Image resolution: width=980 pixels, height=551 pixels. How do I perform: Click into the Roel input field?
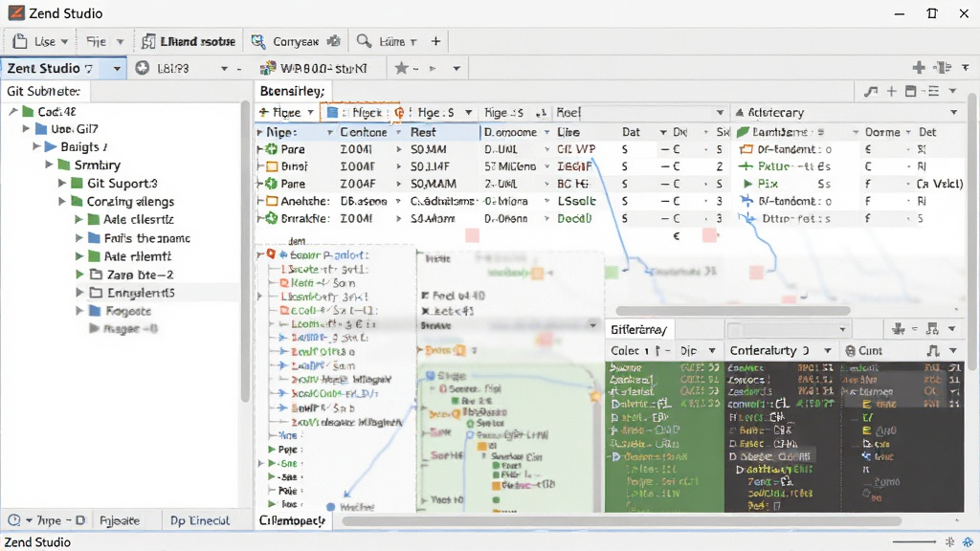click(639, 113)
